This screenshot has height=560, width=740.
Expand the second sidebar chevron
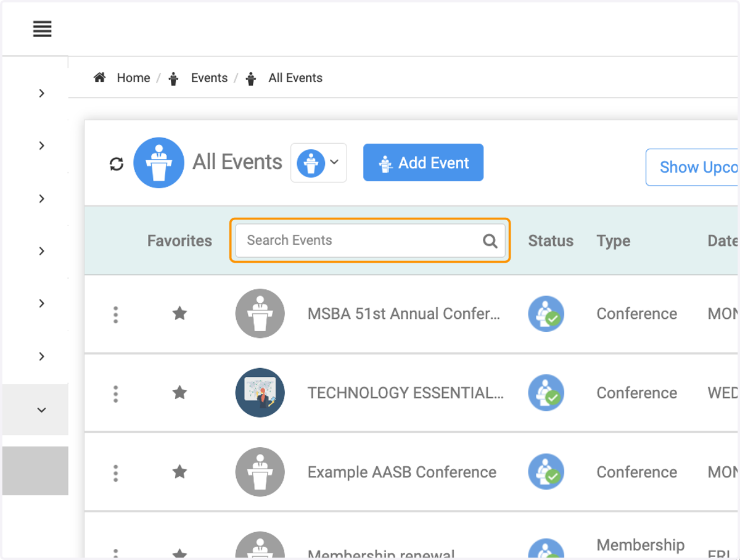coord(41,146)
